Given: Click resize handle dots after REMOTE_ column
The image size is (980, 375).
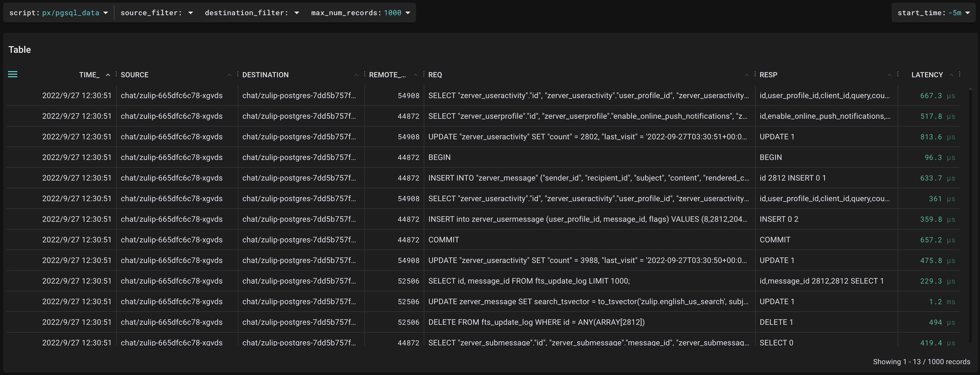Looking at the screenshot, I should tap(424, 74).
